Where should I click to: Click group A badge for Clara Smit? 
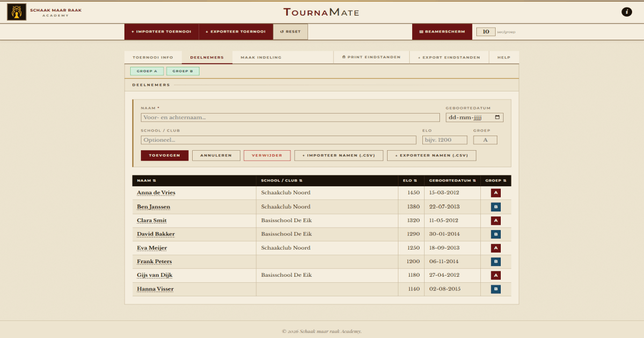point(496,221)
